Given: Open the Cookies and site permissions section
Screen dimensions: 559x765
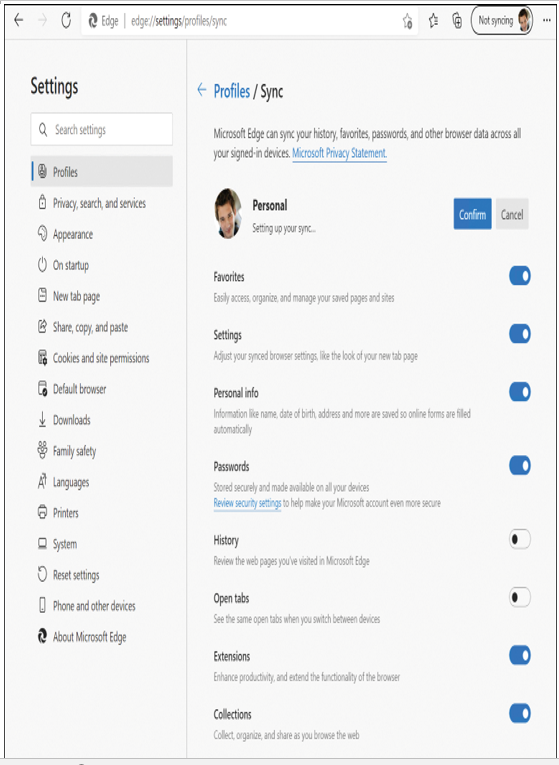Looking at the screenshot, I should (101, 358).
